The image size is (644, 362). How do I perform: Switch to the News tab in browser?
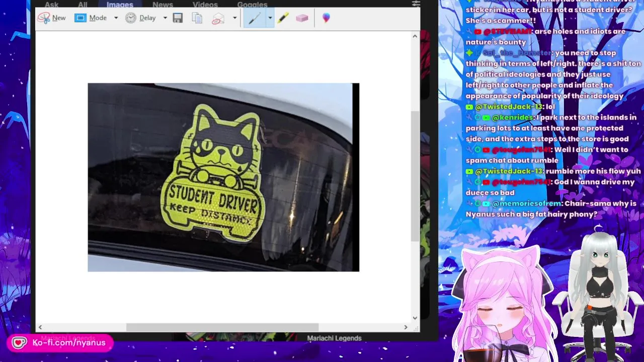point(163,5)
